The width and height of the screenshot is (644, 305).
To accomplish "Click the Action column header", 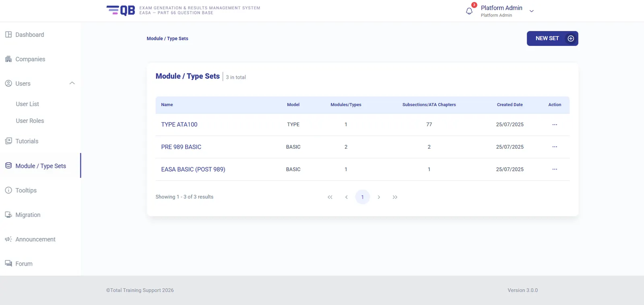I will 555,105.
